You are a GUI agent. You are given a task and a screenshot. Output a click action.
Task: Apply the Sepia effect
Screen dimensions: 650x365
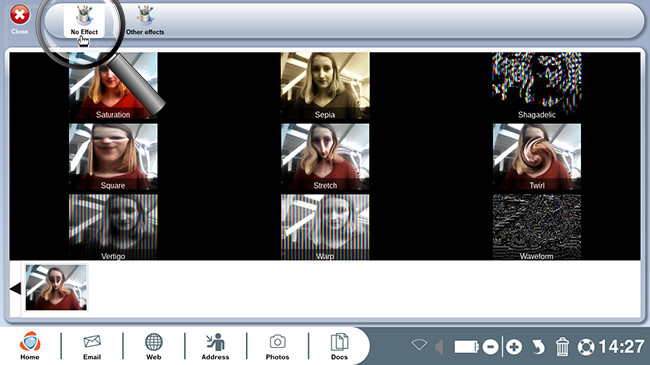tap(325, 86)
